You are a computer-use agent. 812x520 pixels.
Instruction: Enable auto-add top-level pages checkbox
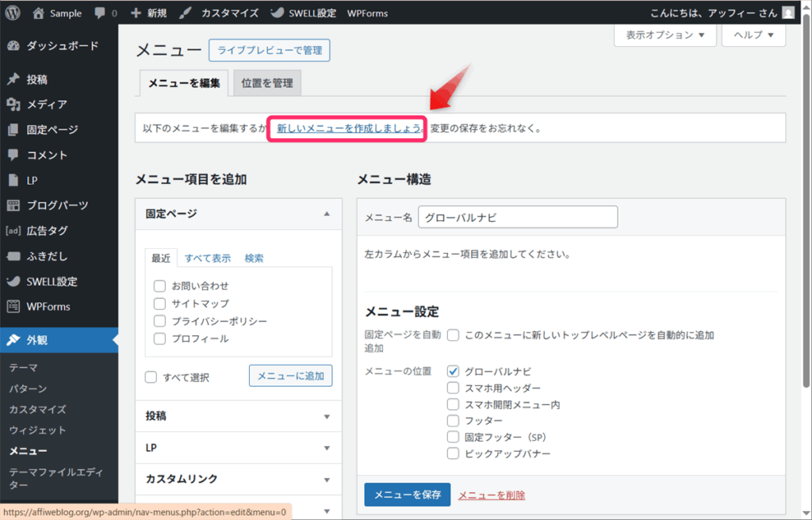453,335
